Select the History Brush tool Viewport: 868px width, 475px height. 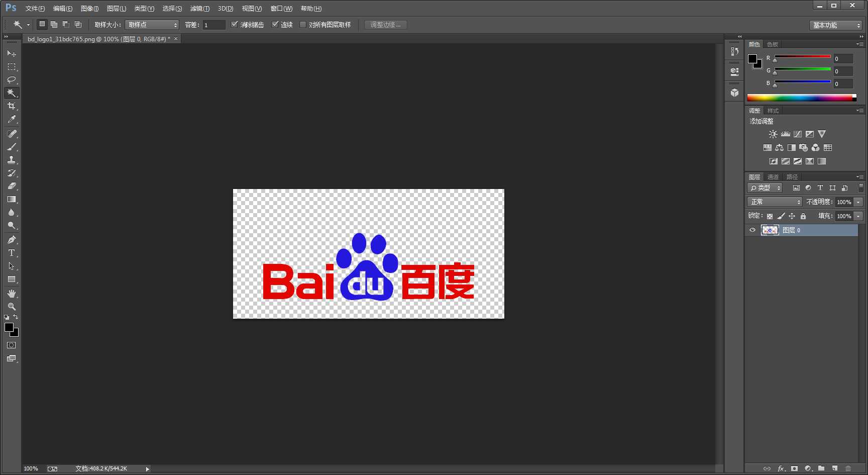(12, 173)
